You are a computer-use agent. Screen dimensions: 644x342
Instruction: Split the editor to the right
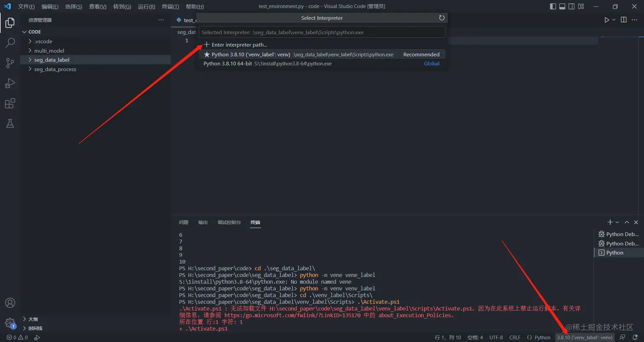click(x=624, y=20)
